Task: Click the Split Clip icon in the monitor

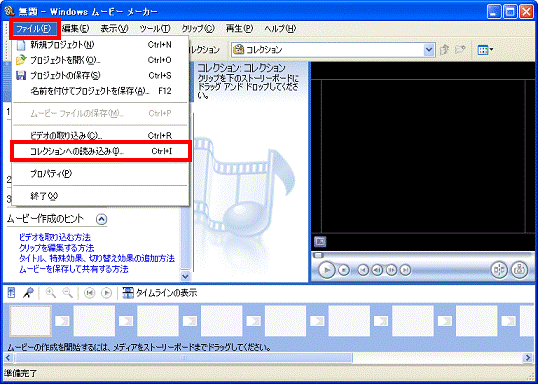Action: [499, 270]
